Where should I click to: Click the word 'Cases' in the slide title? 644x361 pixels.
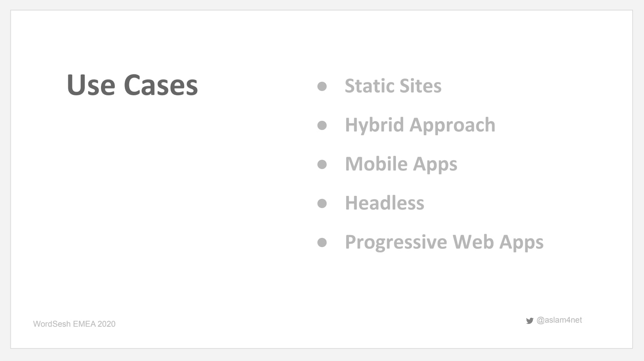pos(160,85)
